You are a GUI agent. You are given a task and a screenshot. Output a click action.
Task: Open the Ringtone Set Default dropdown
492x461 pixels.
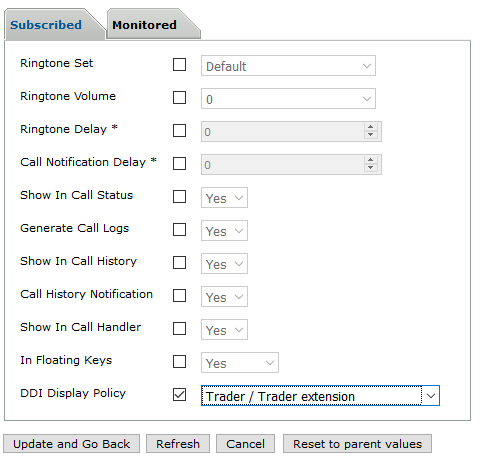pyautogui.click(x=288, y=66)
